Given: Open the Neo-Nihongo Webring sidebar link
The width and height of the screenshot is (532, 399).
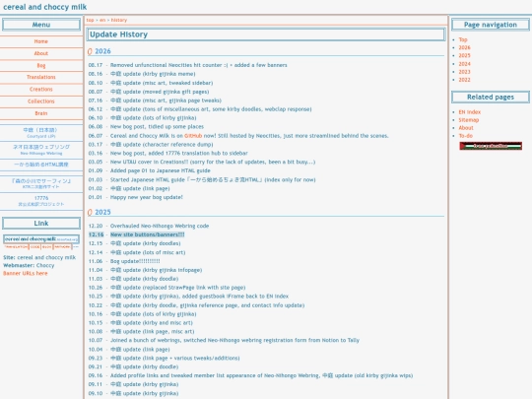Looking at the screenshot, I should pos(41,150).
